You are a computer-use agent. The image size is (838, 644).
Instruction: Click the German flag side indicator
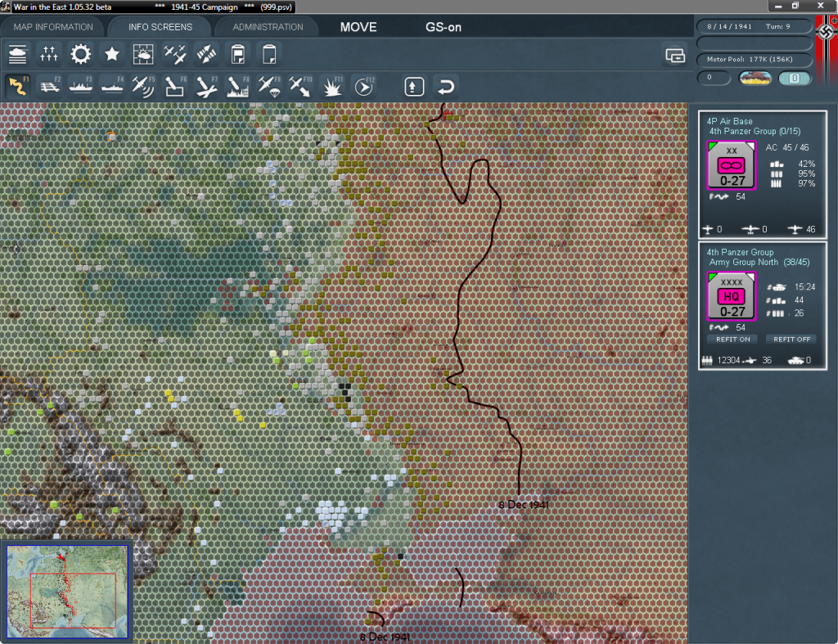pos(827,49)
